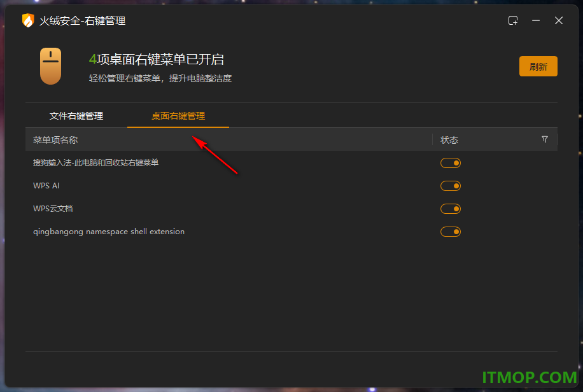This screenshot has height=392, width=583.
Task: Click the 菜单项名称 column header
Action: [55, 140]
